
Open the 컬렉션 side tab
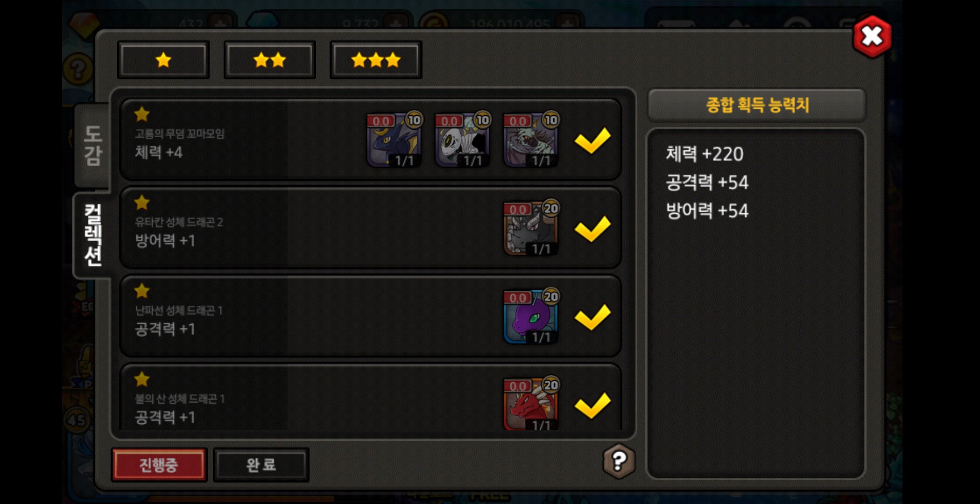pyautogui.click(x=92, y=235)
